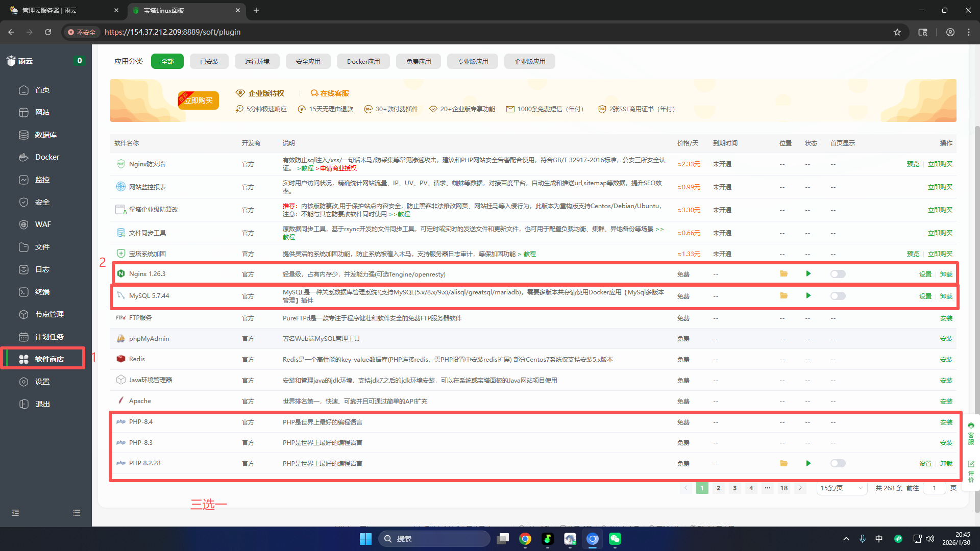Open Terminal (终端) in sidebar
This screenshot has width=980, height=551.
(42, 292)
